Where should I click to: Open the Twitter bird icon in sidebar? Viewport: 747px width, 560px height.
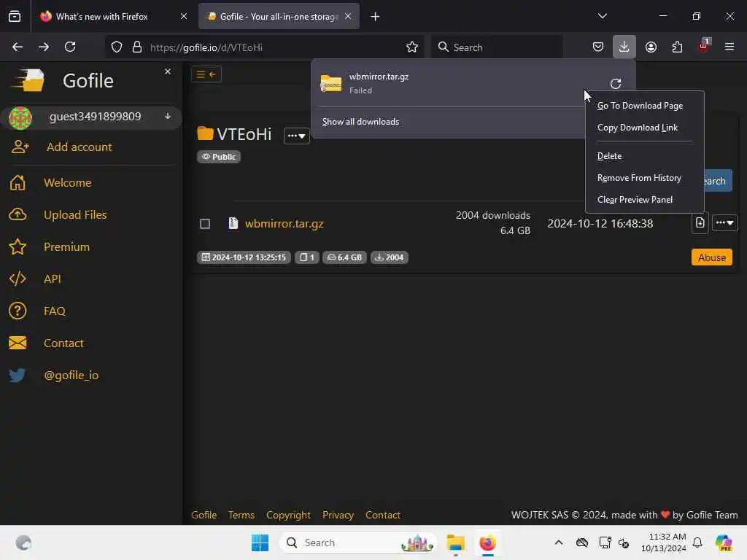tap(18, 376)
